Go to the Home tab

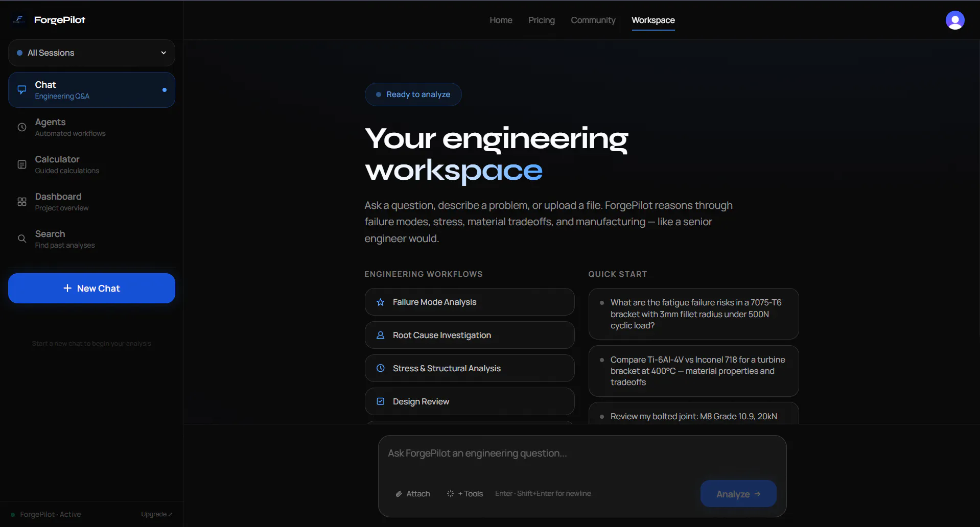[x=501, y=20]
